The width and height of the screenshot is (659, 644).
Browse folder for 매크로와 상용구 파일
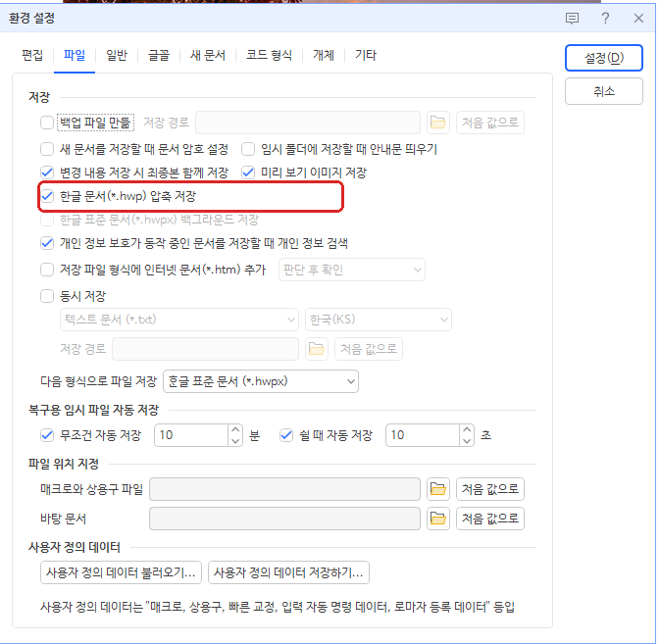438,489
